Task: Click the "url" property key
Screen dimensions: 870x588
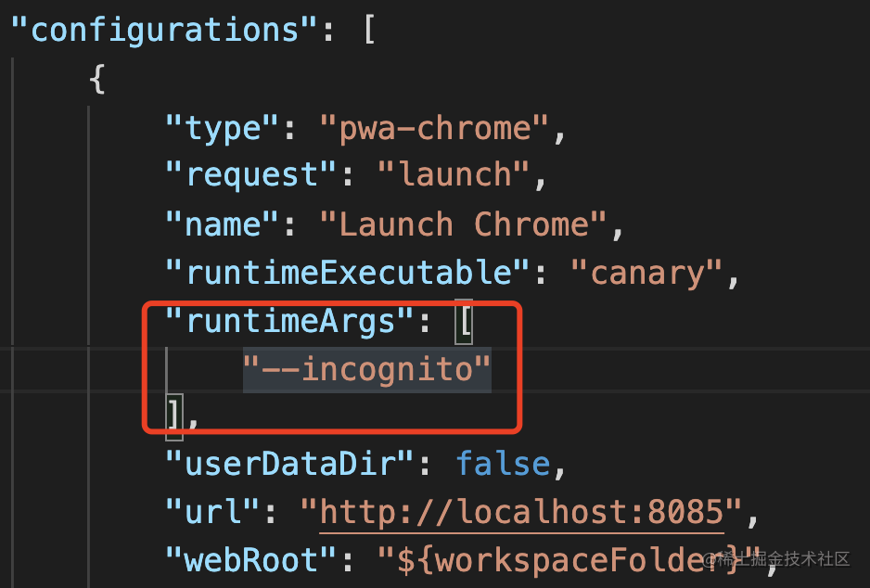Action: click(213, 511)
